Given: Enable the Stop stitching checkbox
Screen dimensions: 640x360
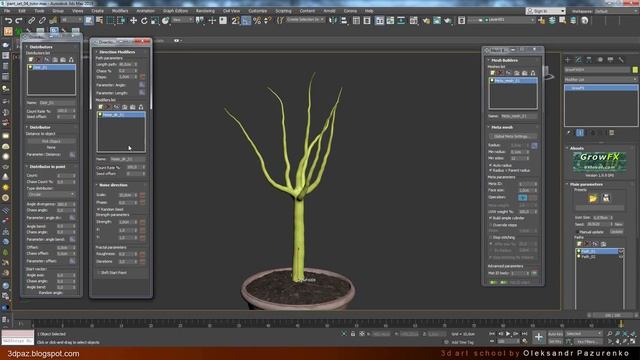Looking at the screenshot, I should tap(491, 237).
